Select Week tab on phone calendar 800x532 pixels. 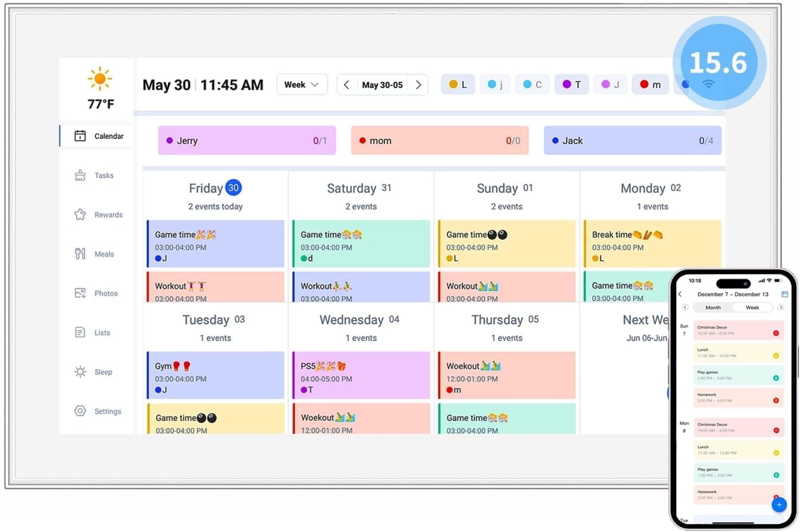pos(752,307)
